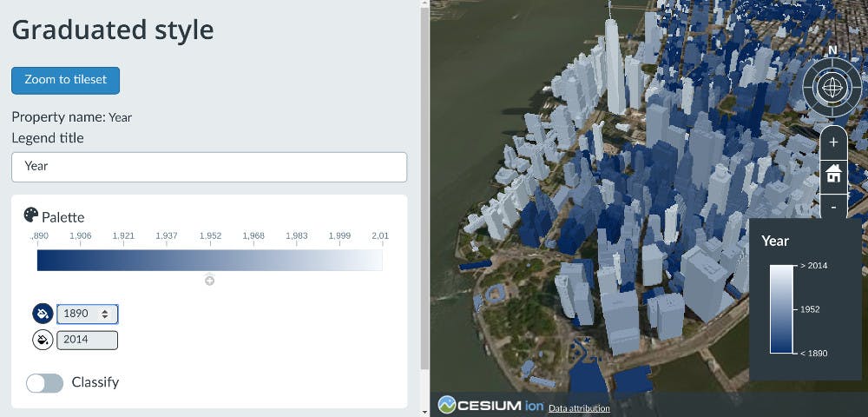868x417 pixels.
Task: Reset the map view with home icon
Action: (x=833, y=175)
